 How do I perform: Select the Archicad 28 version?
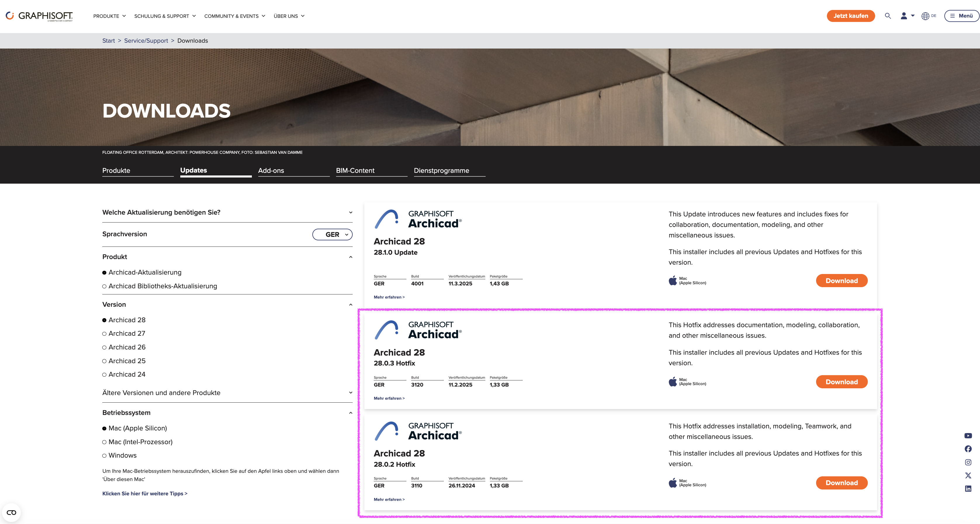point(124,320)
